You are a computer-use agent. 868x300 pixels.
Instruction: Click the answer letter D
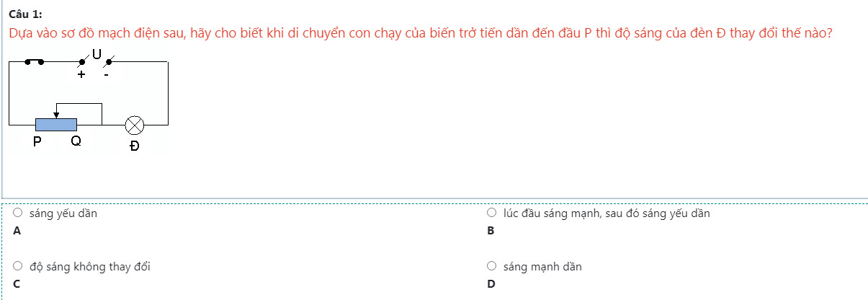[491, 284]
